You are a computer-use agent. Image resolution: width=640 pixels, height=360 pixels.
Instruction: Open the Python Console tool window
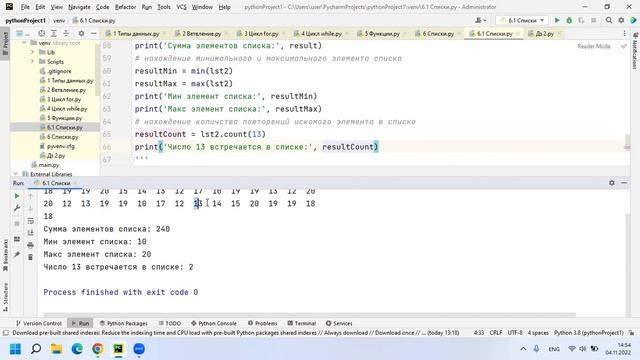click(x=213, y=323)
